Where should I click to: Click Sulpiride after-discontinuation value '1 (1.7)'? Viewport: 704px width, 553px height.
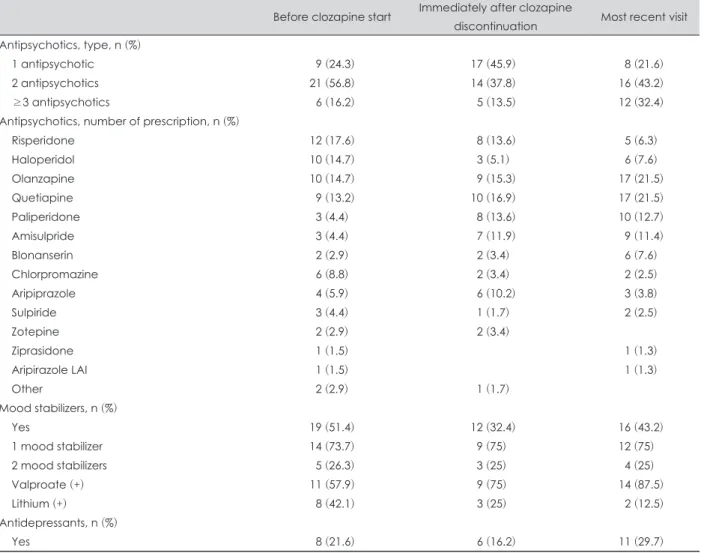click(493, 312)
